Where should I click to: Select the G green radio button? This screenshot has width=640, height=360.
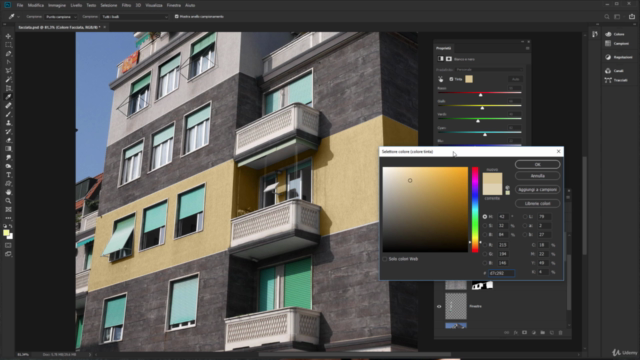point(485,254)
